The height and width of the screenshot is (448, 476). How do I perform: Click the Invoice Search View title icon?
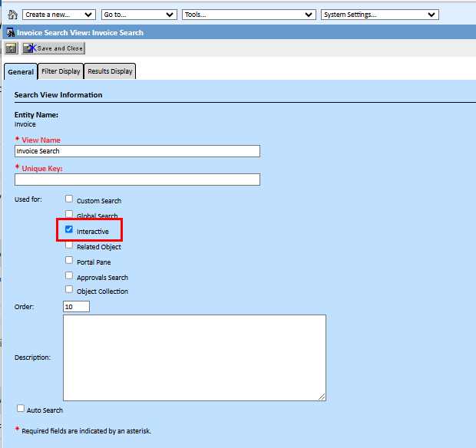[x=12, y=33]
